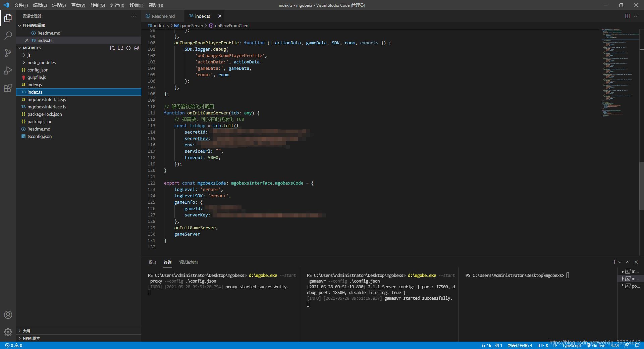The image size is (644, 349).
Task: Change the TypeScript language mode
Action: point(572,345)
